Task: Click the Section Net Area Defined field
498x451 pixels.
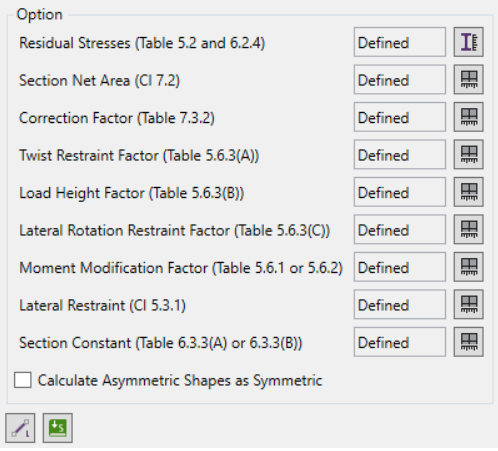Action: point(400,80)
